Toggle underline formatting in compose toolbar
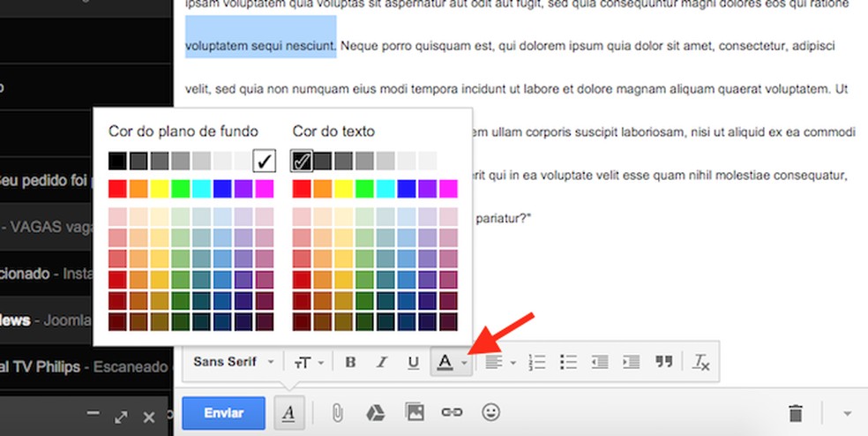 tap(413, 363)
